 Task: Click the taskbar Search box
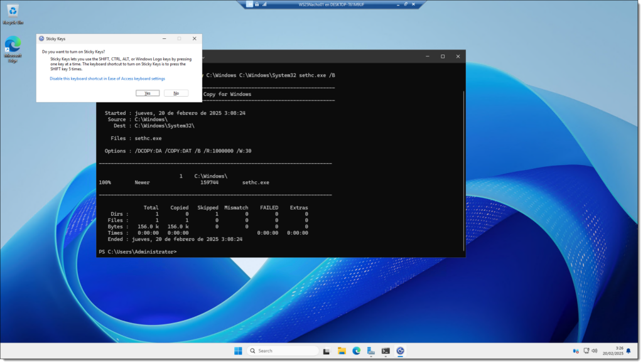[283, 351]
